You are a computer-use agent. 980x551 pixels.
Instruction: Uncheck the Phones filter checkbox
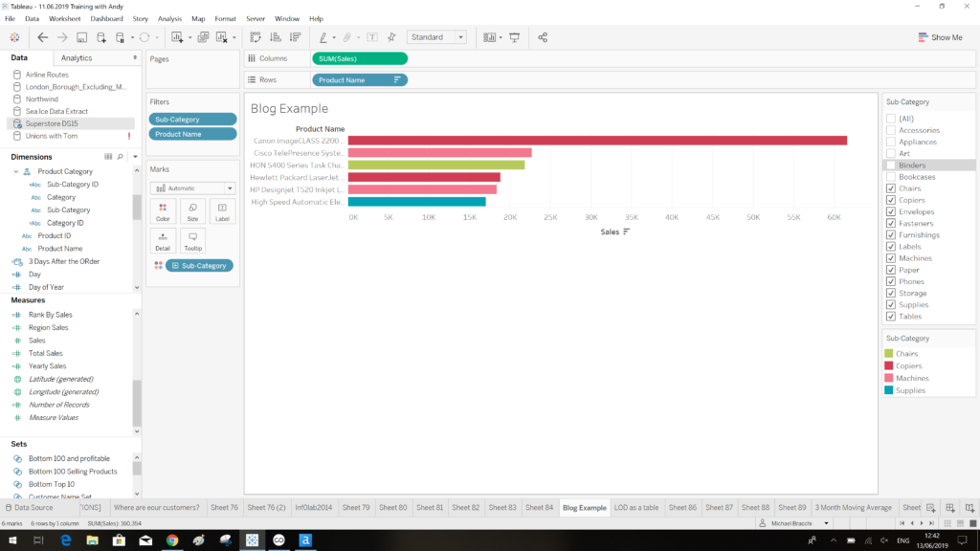(891, 281)
